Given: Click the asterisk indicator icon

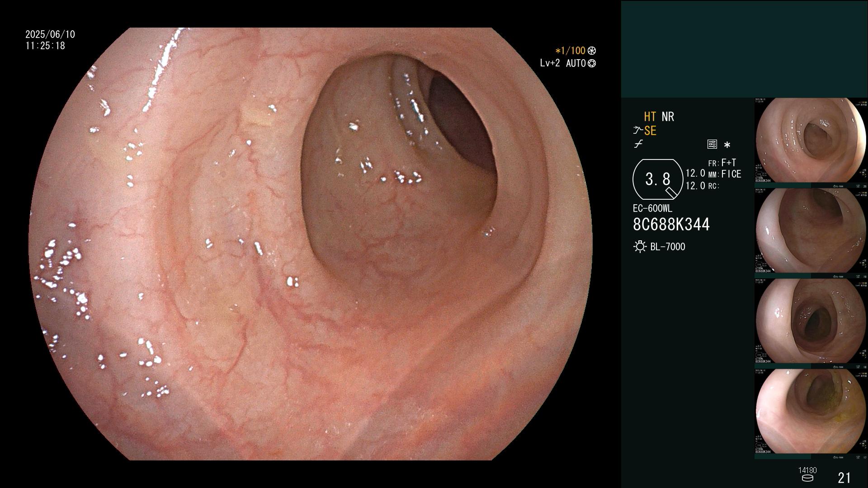Looking at the screenshot, I should 727,145.
